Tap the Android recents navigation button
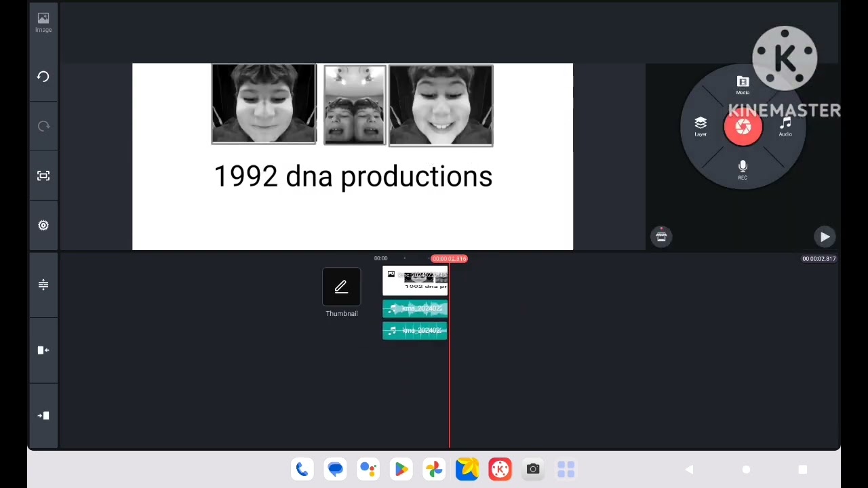Image resolution: width=868 pixels, height=488 pixels. pyautogui.click(x=802, y=469)
